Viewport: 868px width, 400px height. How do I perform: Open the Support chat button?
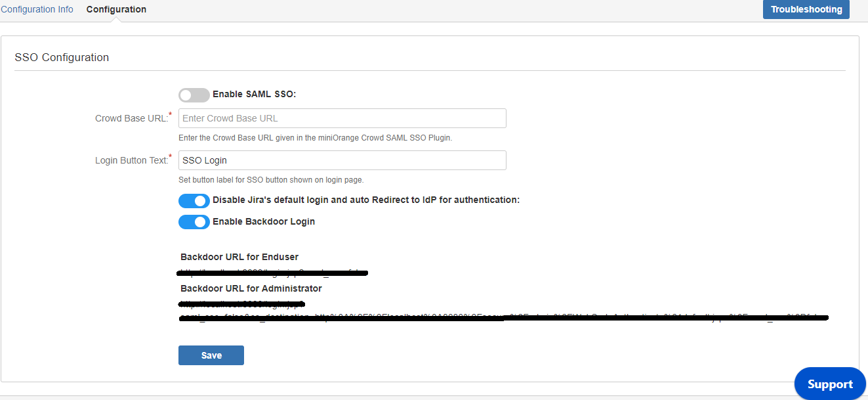(830, 384)
